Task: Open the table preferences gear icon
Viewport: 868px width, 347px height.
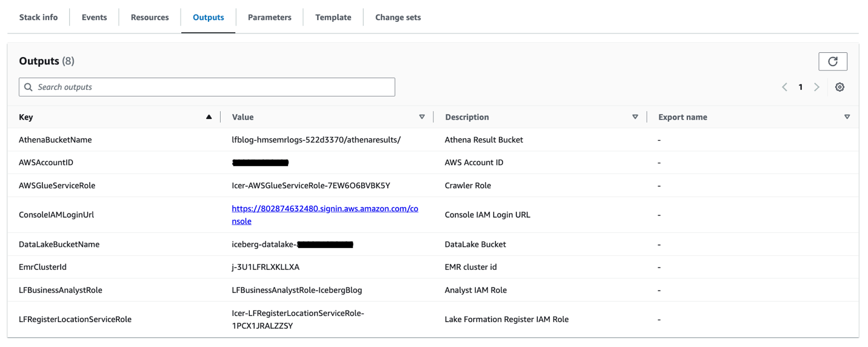Action: click(x=840, y=87)
